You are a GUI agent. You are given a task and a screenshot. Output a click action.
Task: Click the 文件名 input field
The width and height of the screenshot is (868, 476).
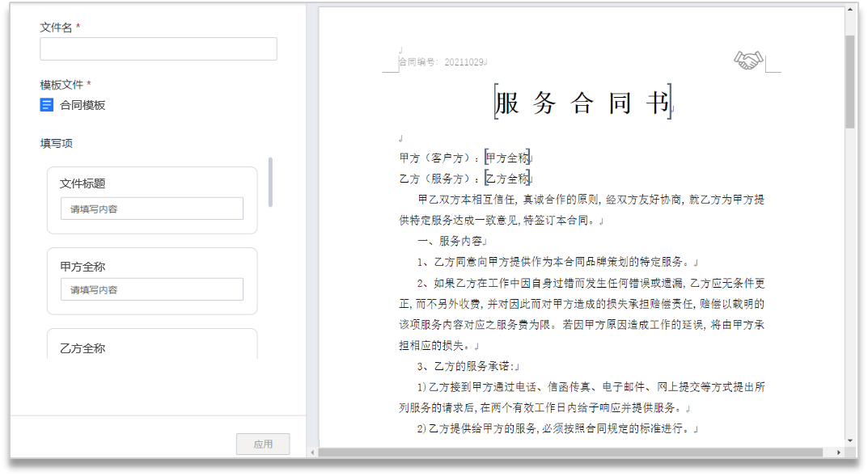pyautogui.click(x=159, y=48)
